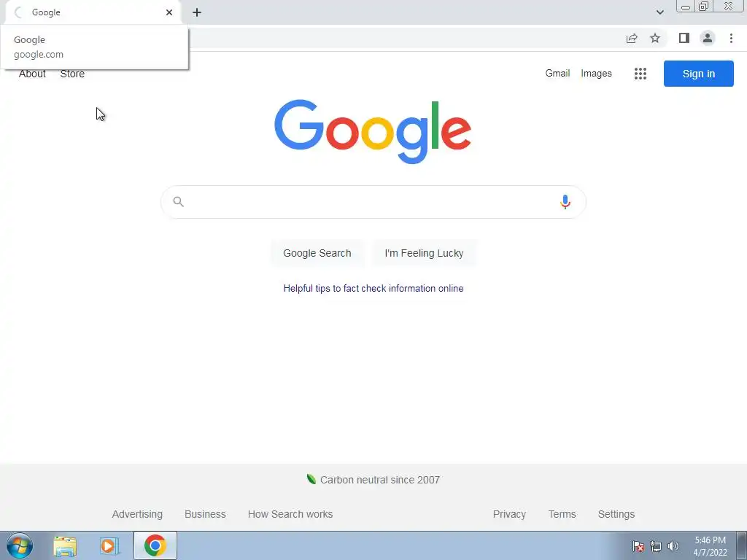Open the Terms footer link
The image size is (747, 560).
562,514
